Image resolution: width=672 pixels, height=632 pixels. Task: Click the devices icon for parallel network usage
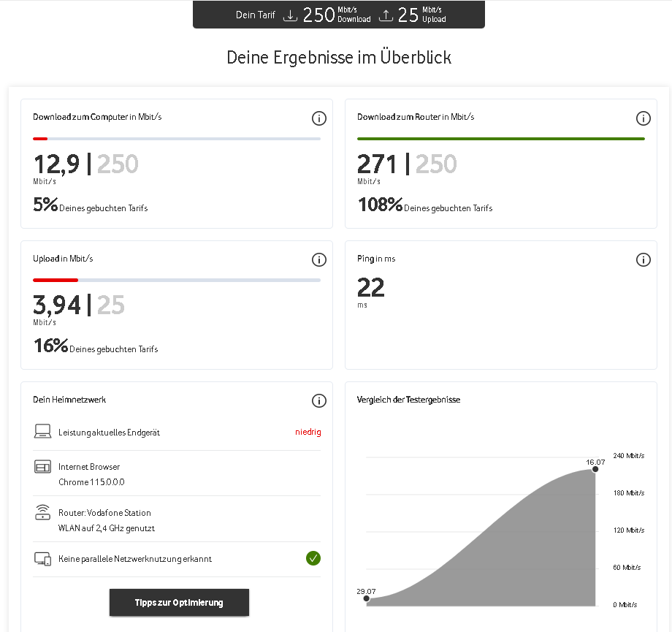(x=42, y=559)
